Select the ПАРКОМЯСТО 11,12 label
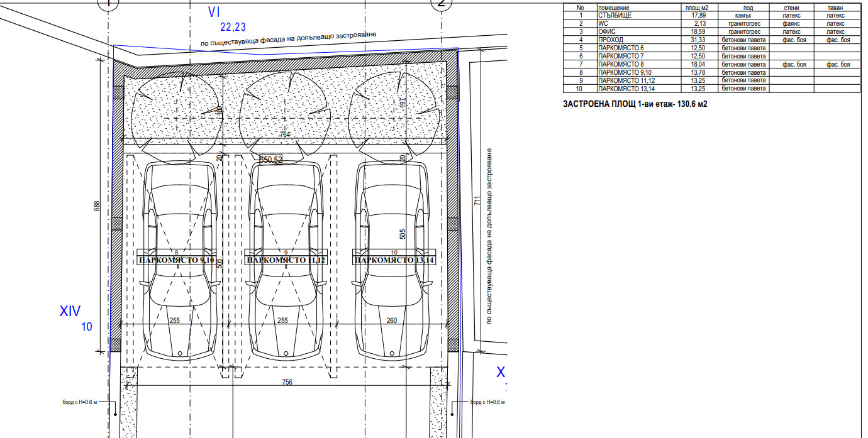This screenshot has height=438, width=868. click(286, 260)
